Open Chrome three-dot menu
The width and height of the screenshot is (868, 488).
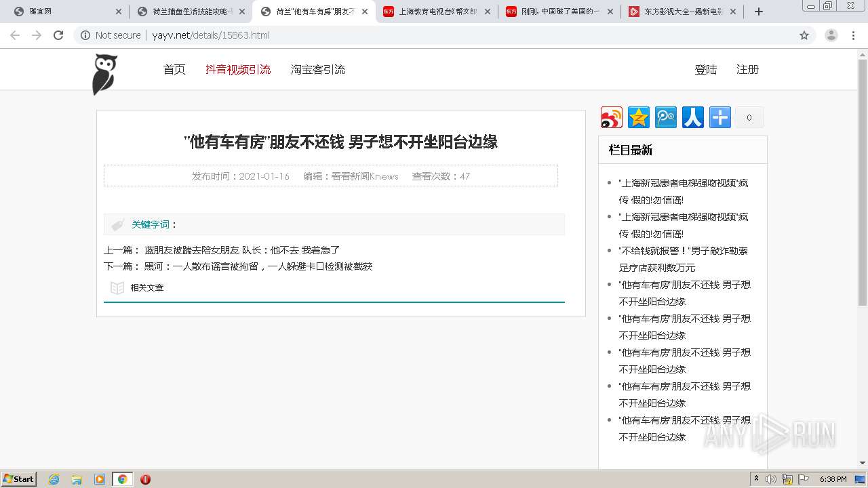[x=854, y=35]
